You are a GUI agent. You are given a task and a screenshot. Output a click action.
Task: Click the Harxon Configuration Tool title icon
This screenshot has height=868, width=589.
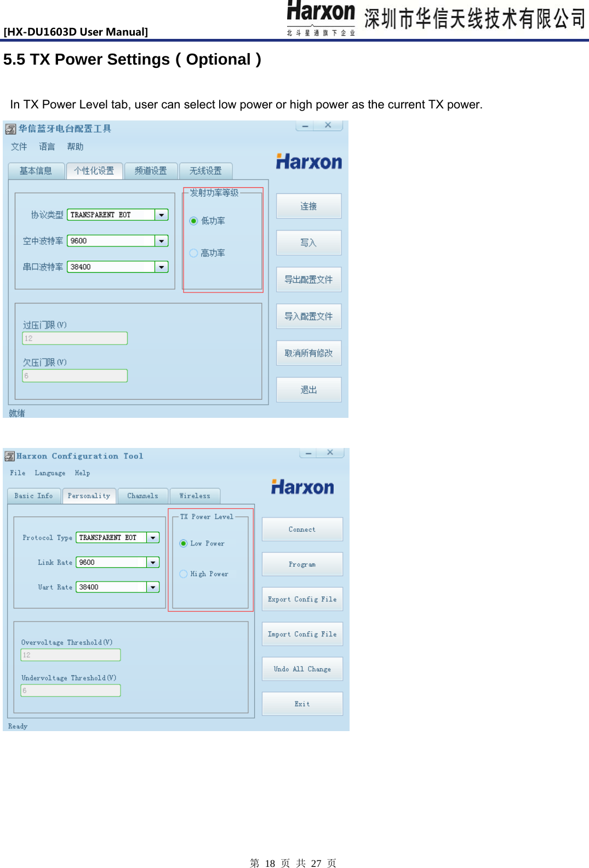pyautogui.click(x=9, y=456)
